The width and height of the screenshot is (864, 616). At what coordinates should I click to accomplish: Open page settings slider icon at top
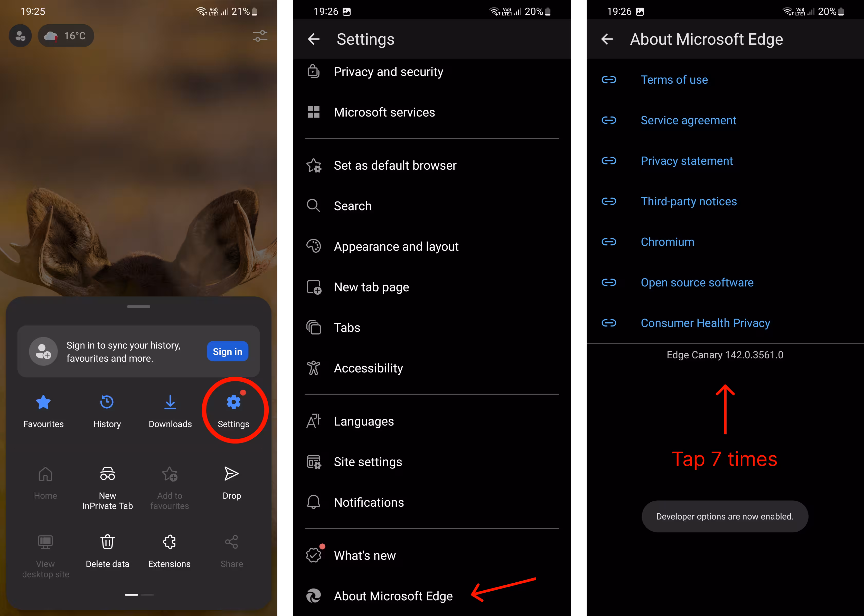pos(260,36)
